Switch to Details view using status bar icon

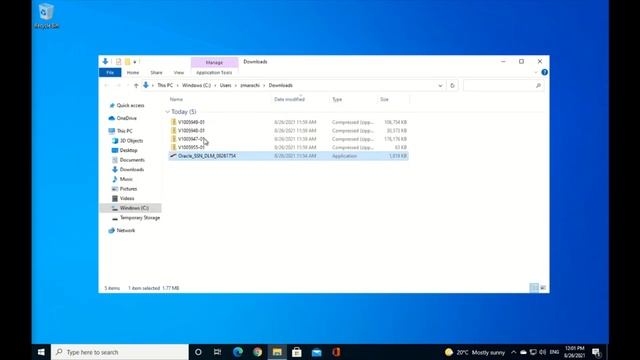[x=534, y=288]
